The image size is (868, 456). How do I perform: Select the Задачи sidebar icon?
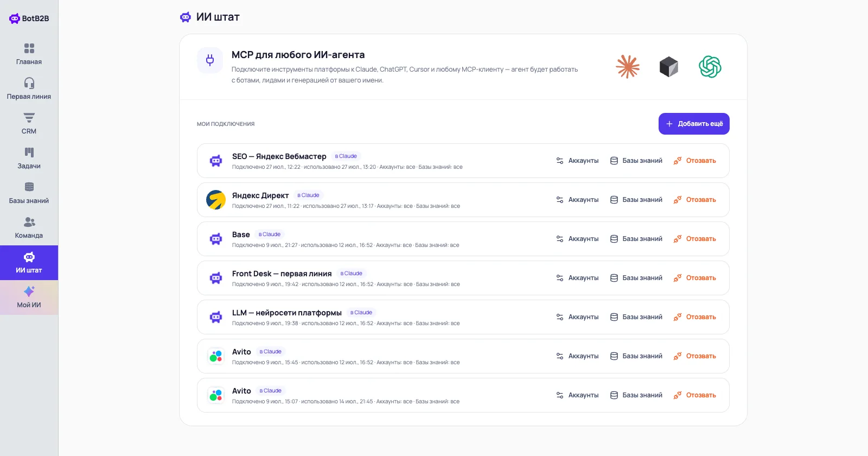29,153
